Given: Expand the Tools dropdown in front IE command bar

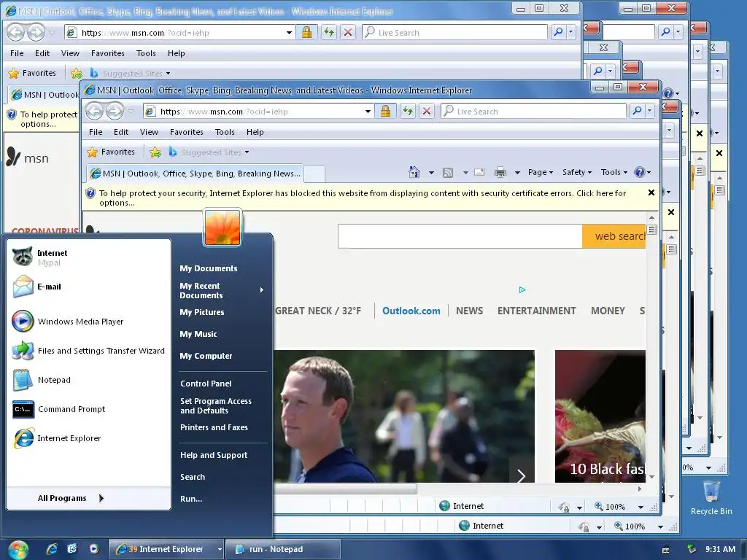Looking at the screenshot, I should tap(614, 172).
